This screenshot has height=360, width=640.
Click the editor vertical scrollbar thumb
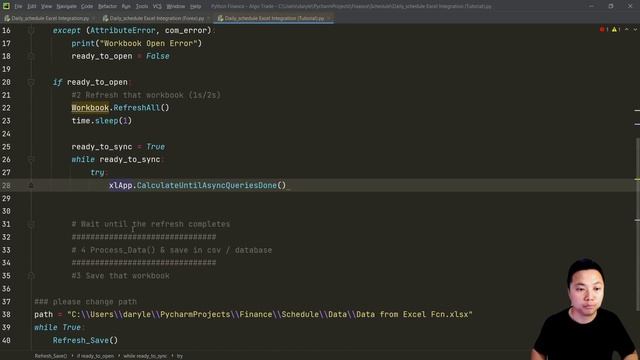638,224
